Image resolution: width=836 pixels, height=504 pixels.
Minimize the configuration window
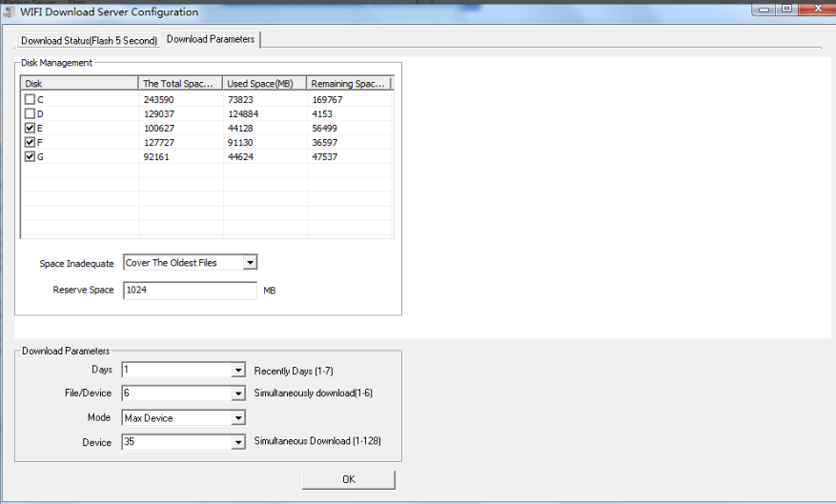coord(764,10)
